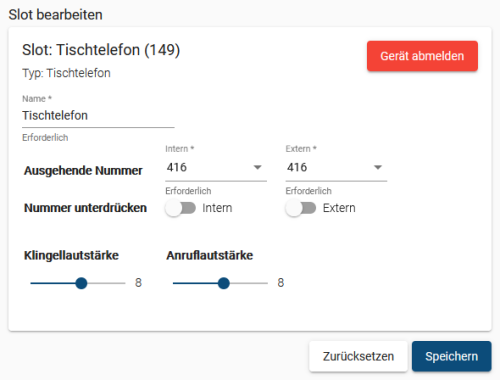The width and height of the screenshot is (500, 380).
Task: Focus the Name input field Tischtelefon
Action: pos(98,116)
